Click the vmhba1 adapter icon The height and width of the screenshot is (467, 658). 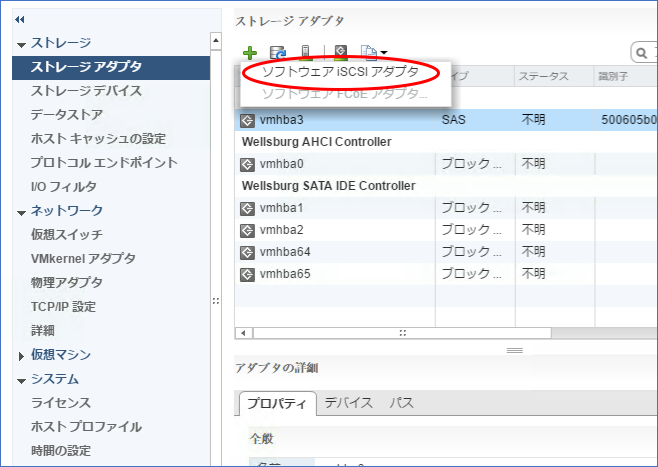click(x=247, y=209)
